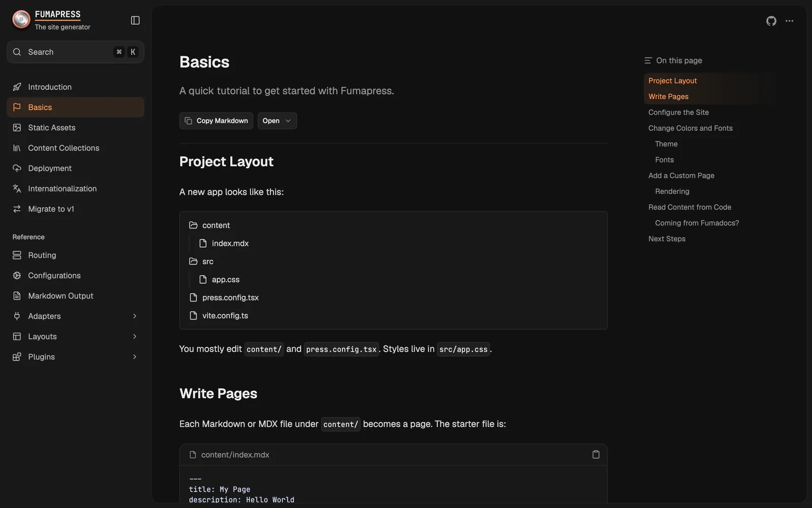Go to the Content Collections page
Image resolution: width=812 pixels, height=508 pixels.
(x=76, y=148)
